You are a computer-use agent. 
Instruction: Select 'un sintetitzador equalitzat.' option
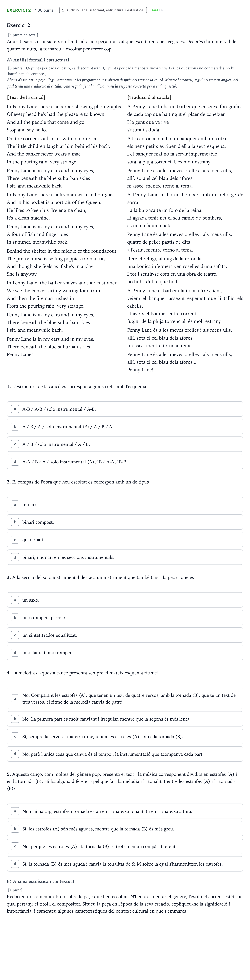coord(125,635)
